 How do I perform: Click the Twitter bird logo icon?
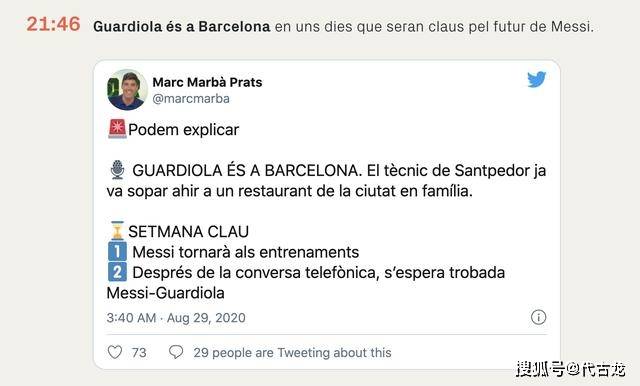(536, 80)
